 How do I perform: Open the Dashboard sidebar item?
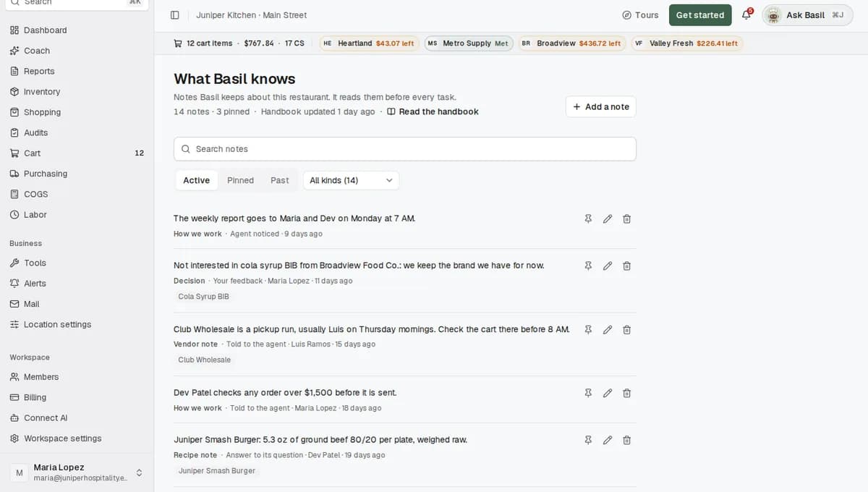click(77, 30)
